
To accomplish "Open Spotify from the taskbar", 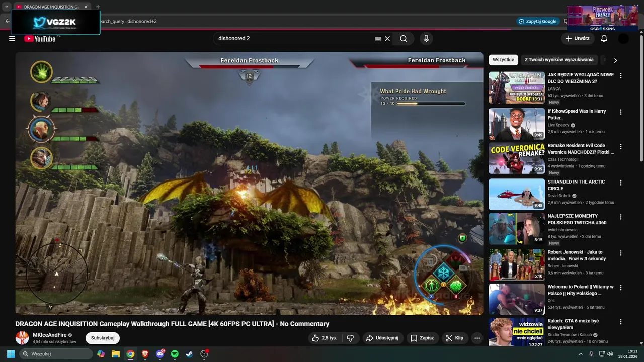I will (175, 354).
